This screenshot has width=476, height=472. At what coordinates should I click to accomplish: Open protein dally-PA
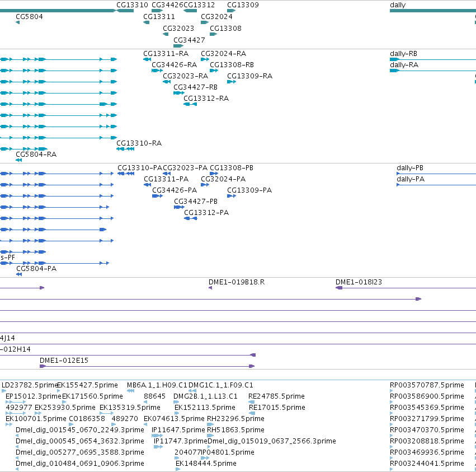coord(411,179)
